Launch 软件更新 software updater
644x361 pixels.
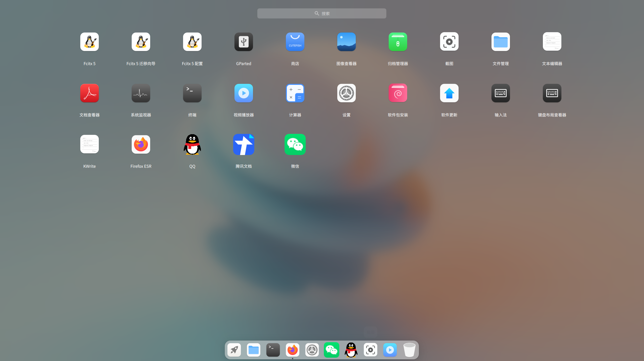[x=449, y=93]
